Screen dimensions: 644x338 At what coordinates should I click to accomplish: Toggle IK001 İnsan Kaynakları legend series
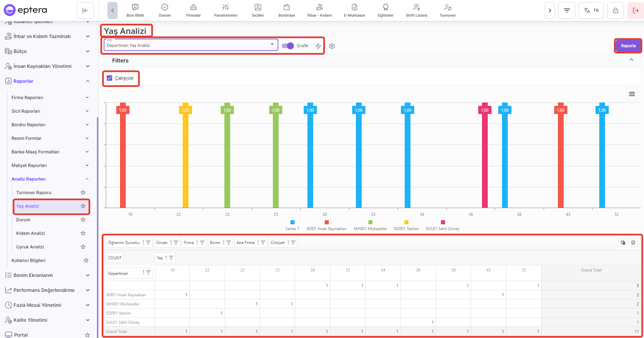point(326,226)
